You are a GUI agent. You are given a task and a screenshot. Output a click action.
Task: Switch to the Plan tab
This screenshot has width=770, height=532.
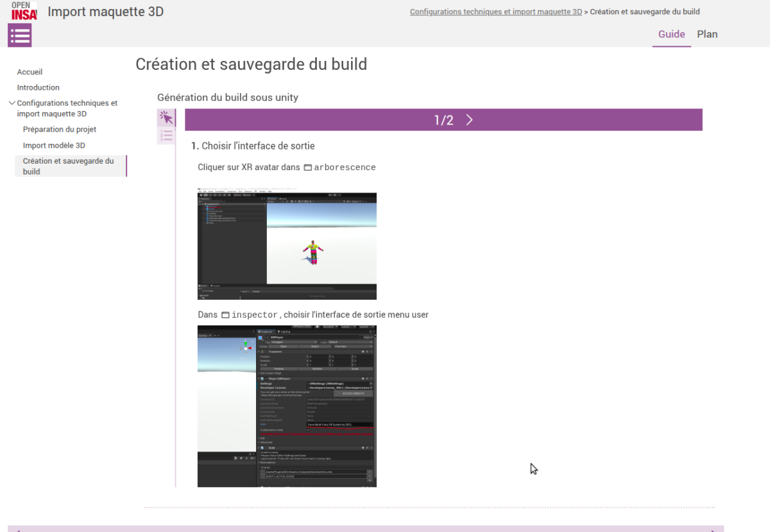coord(707,35)
